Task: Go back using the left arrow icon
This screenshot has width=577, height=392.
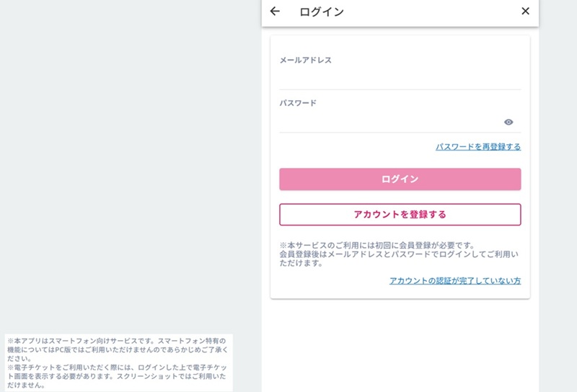Action: click(x=275, y=12)
